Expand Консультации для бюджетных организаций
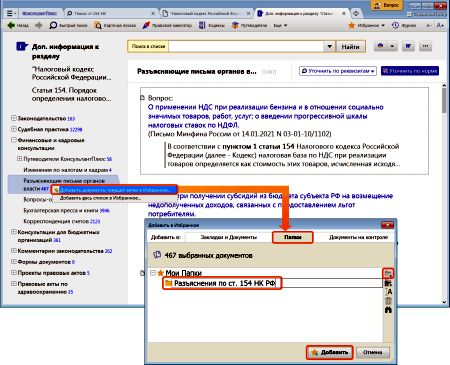This screenshot has height=365, width=450. click(x=14, y=232)
